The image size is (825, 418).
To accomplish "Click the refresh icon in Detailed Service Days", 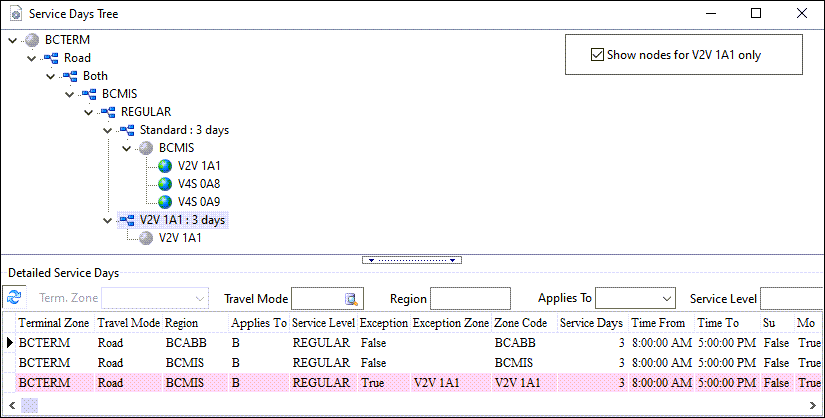I will coord(14,298).
